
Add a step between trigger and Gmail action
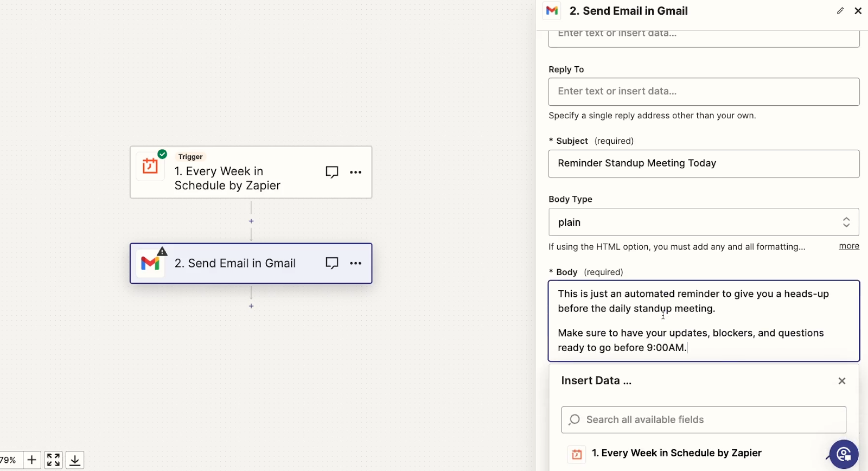[251, 221]
